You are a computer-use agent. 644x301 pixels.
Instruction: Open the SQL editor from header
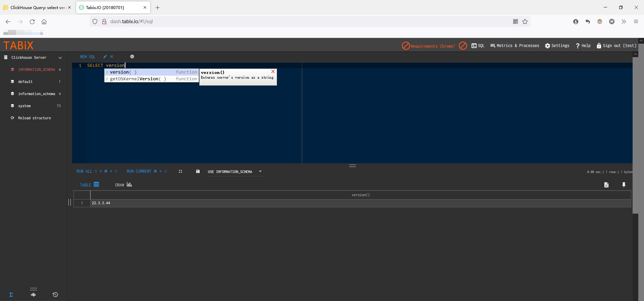tap(478, 46)
